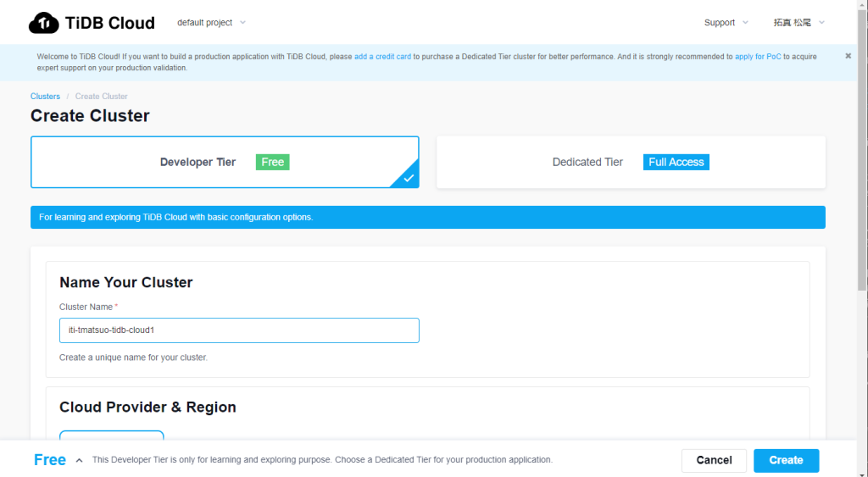Image resolution: width=868 pixels, height=477 pixels.
Task: Open the user account dropdown
Action: pos(798,23)
